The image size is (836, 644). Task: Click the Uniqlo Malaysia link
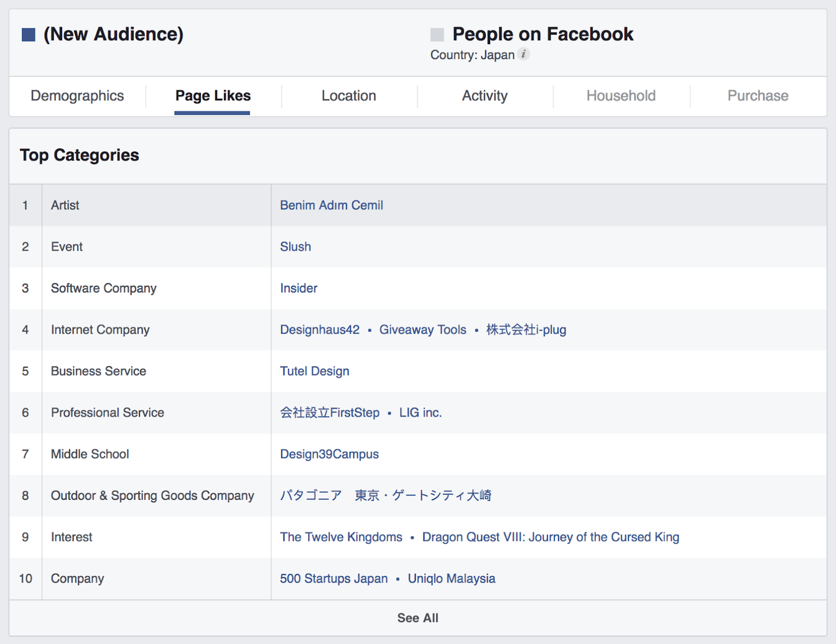452,579
